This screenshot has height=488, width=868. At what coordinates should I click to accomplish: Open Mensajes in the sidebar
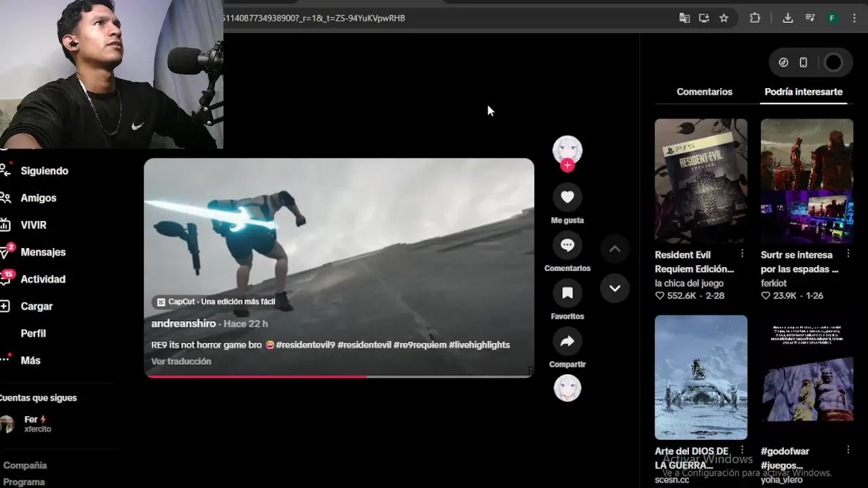click(x=43, y=252)
